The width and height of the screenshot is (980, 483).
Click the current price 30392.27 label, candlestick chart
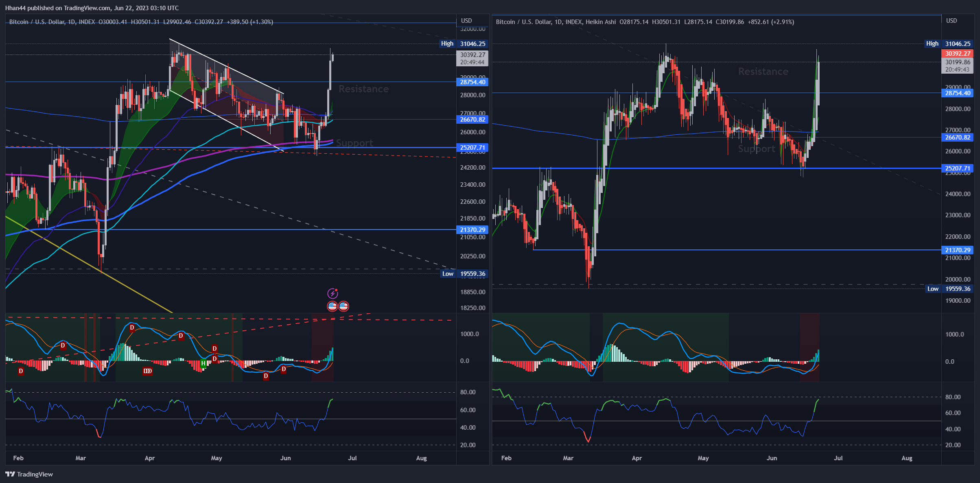click(x=472, y=55)
